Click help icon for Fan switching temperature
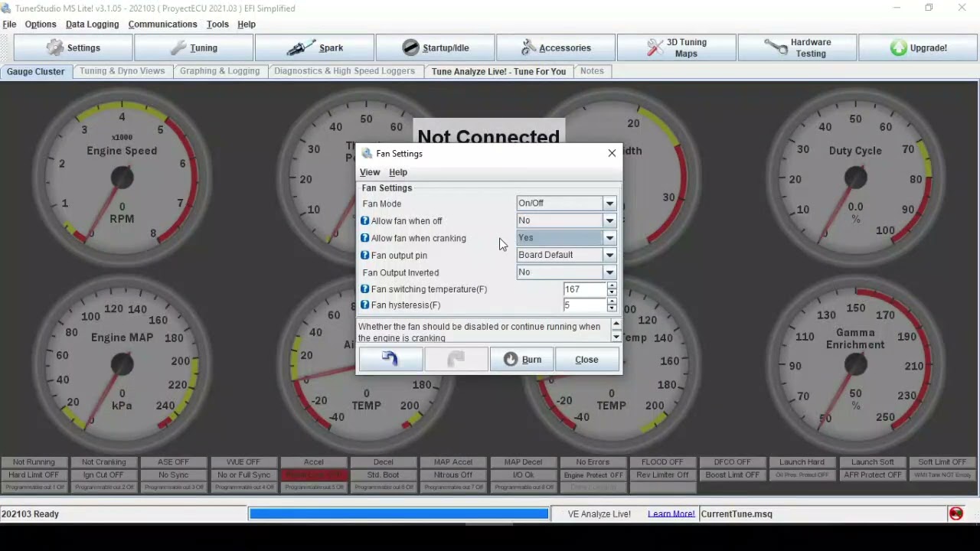This screenshot has height=551, width=980. (x=365, y=289)
